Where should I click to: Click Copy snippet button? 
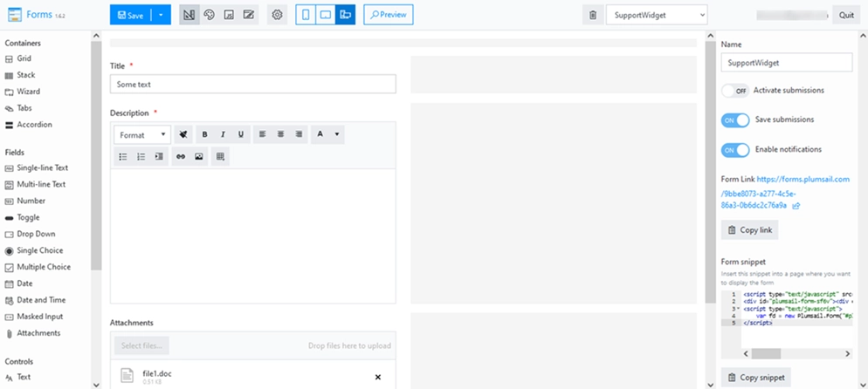pyautogui.click(x=756, y=378)
